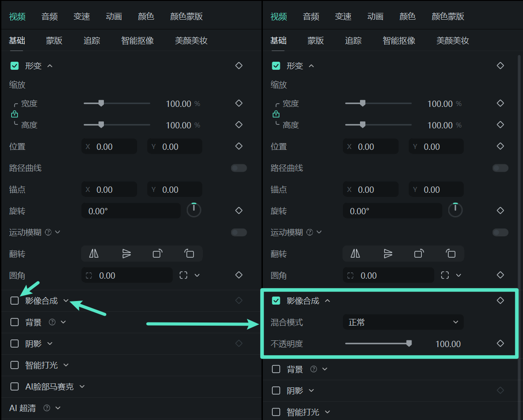The height and width of the screenshot is (420, 523).
Task: Click AI 超清 help icon
Action: point(47,408)
